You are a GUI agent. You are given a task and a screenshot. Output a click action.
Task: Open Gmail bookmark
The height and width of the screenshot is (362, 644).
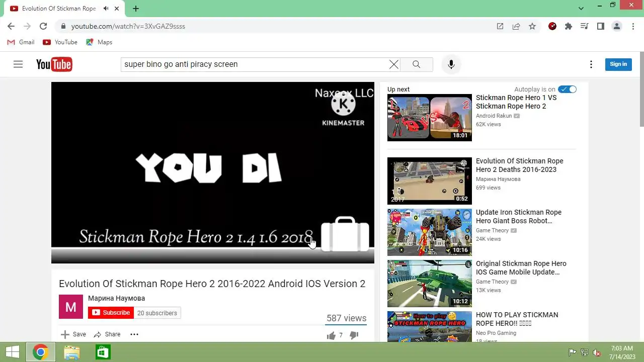(21, 42)
